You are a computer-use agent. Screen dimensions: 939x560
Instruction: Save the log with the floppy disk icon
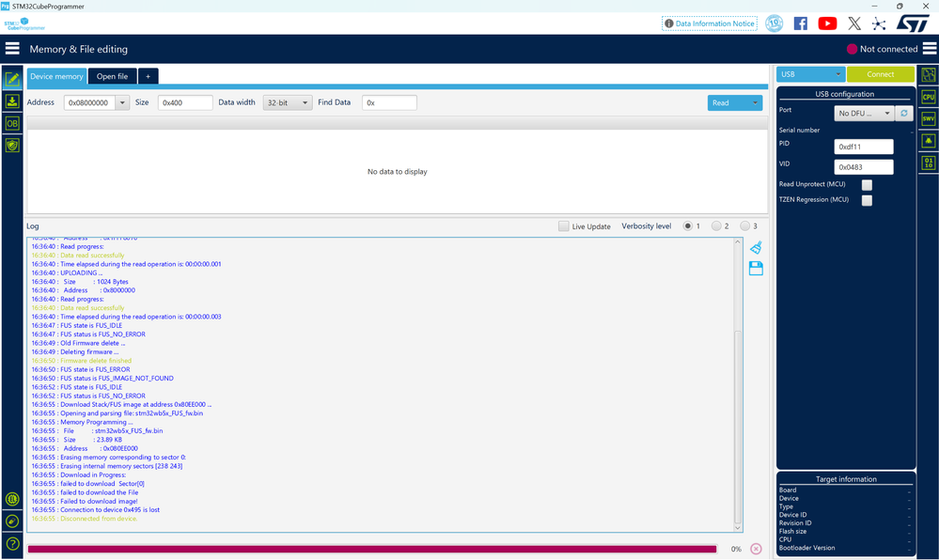(x=756, y=269)
